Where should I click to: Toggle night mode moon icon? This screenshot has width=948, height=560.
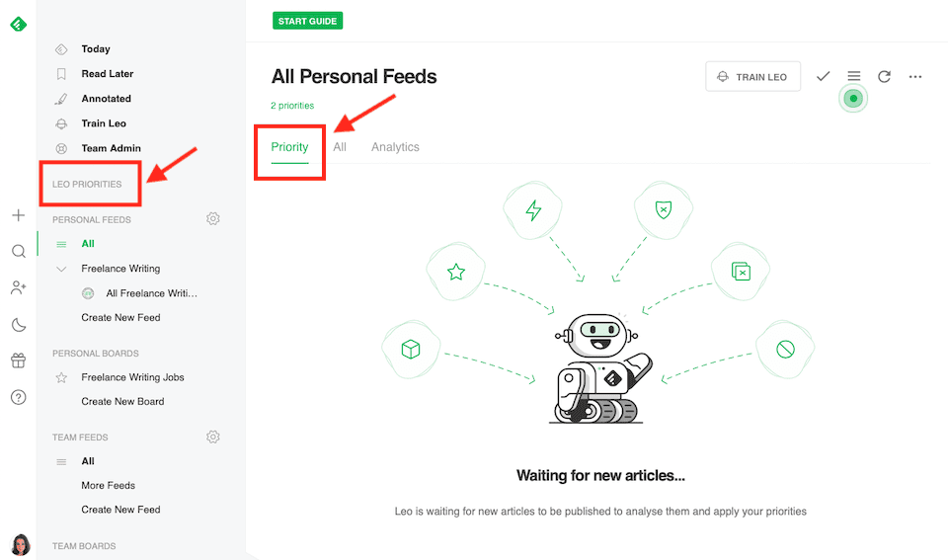point(18,325)
